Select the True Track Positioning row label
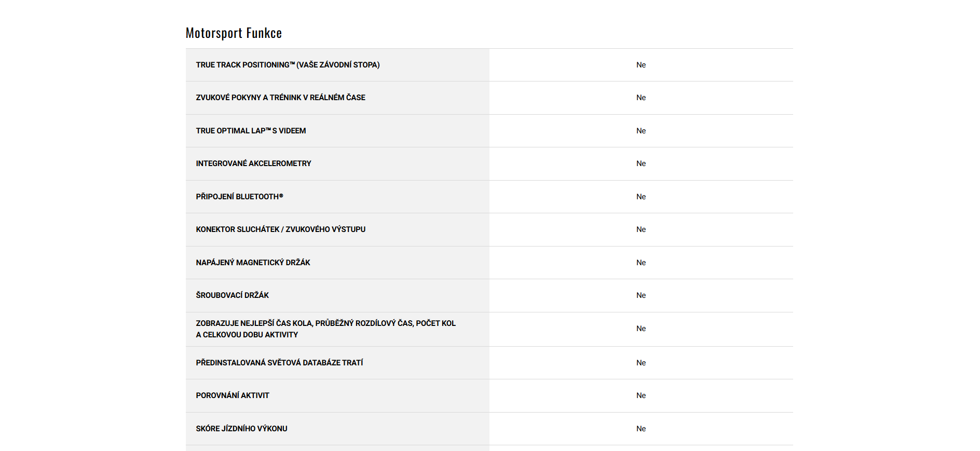Screen dimensions: 980x451 pyautogui.click(x=288, y=65)
